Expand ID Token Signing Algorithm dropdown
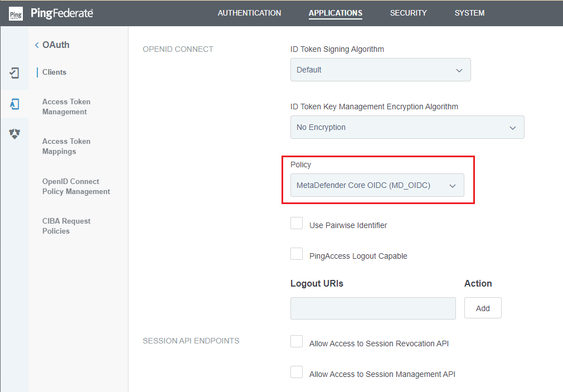 [380, 70]
